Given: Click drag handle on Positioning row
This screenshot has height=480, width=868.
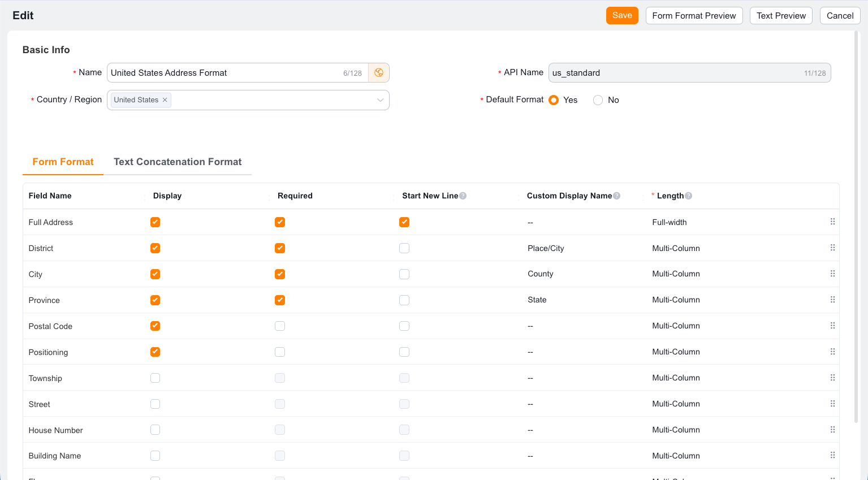Looking at the screenshot, I should [832, 352].
